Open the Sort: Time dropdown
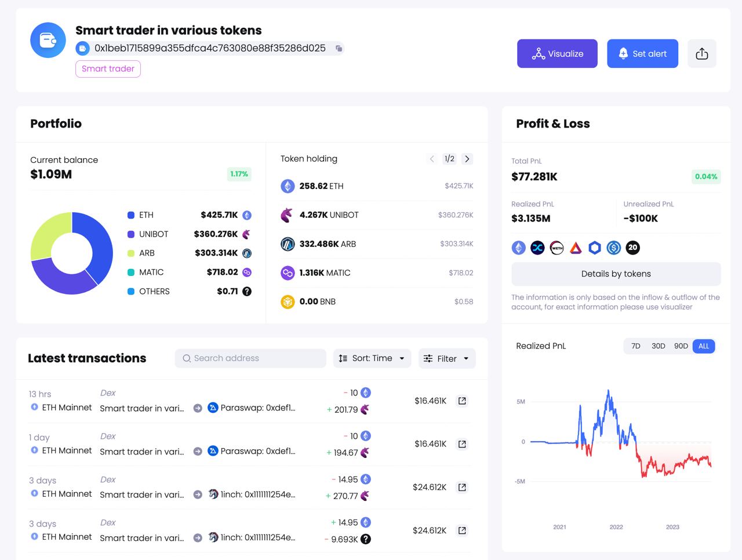Viewport: 742px width, 560px height. 372,358
